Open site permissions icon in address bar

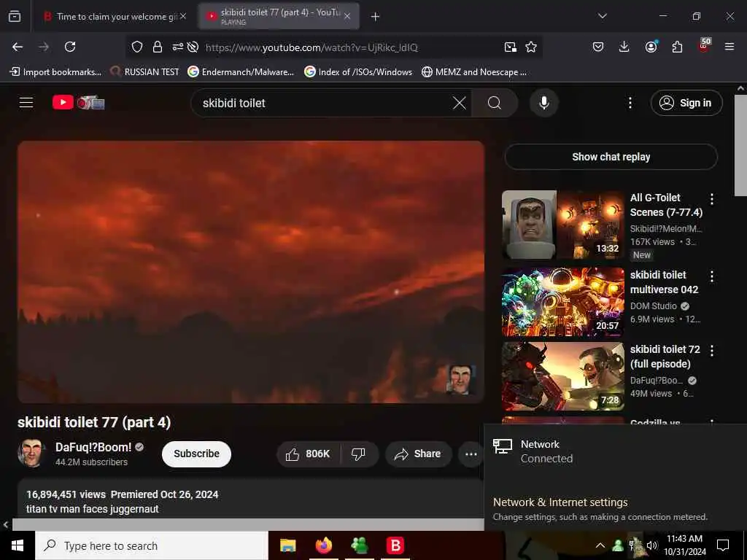(177, 47)
